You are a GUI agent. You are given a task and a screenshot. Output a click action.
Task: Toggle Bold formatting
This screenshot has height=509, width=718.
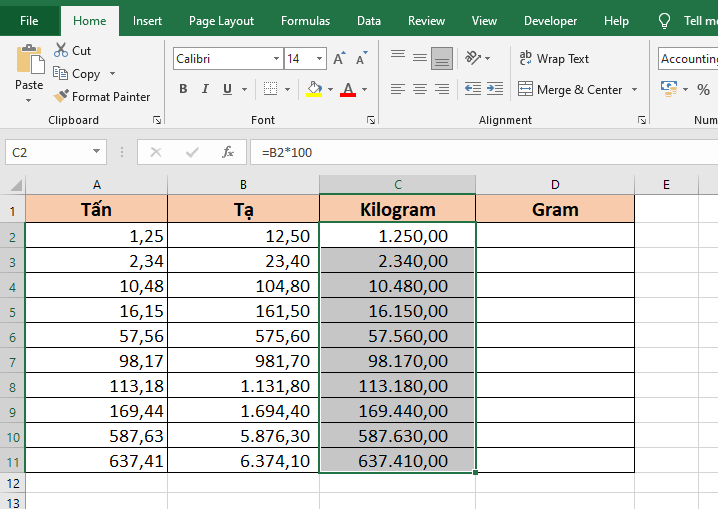[183, 89]
